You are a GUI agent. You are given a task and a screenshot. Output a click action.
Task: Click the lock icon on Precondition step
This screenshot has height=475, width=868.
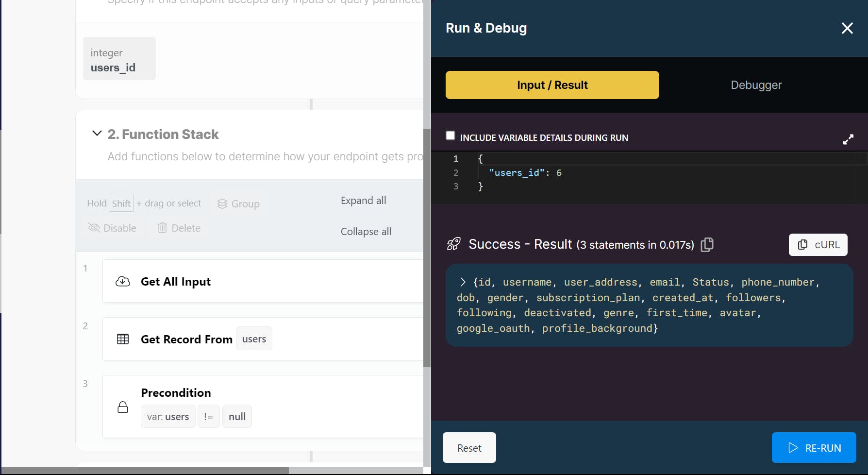(123, 407)
